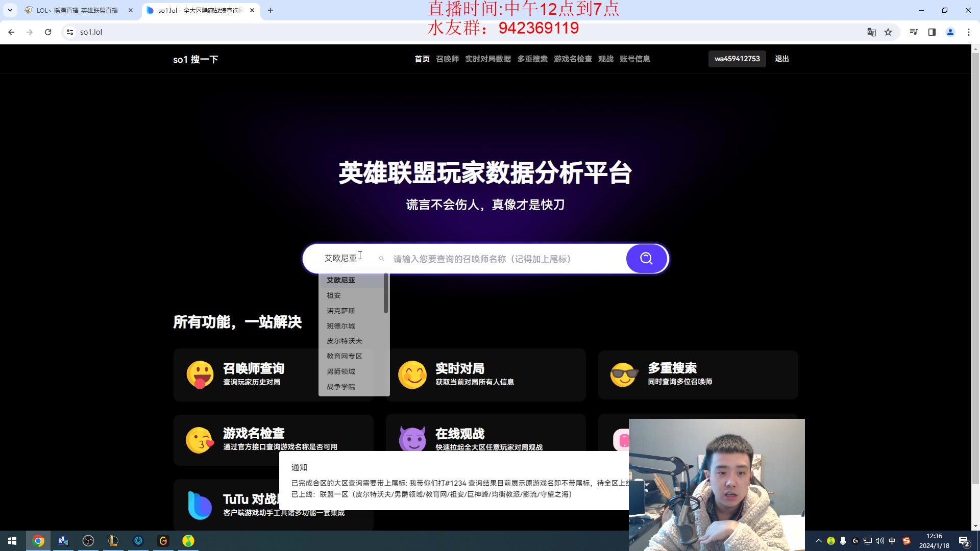The image size is (980, 551).
Task: Open the 在线观战 purple devil emoji card
Action: click(x=485, y=440)
